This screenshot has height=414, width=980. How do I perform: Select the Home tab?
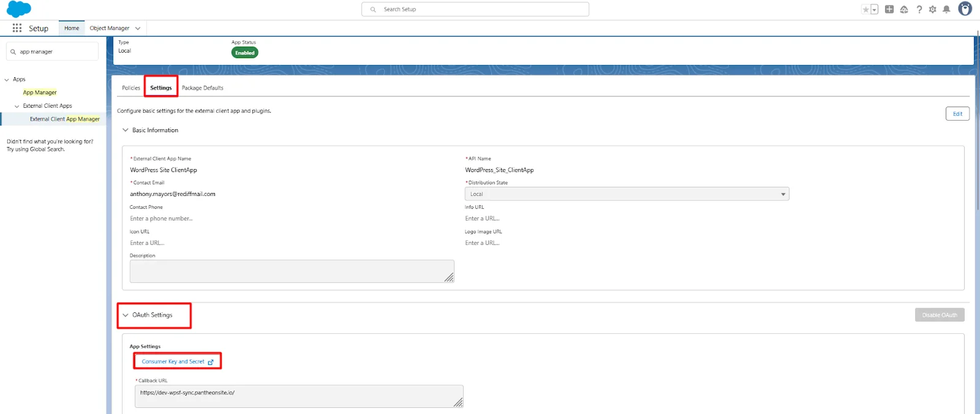72,28
